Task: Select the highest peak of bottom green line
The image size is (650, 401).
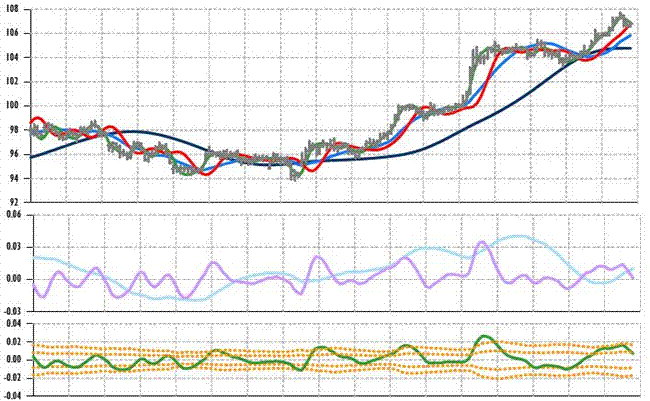Action: pyautogui.click(x=483, y=336)
